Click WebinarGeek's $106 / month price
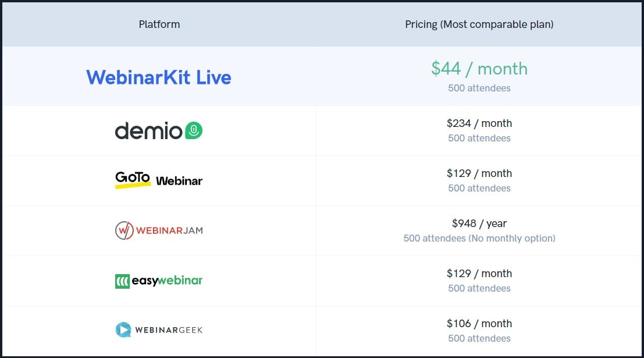 point(479,324)
